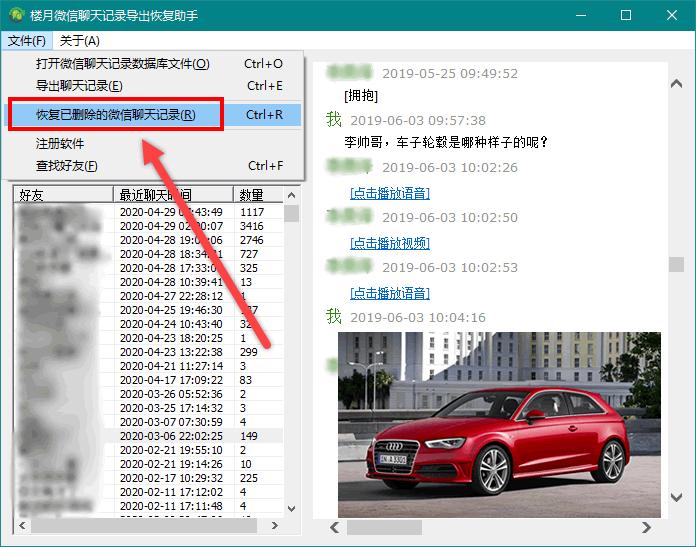Open the 文件(F) menu
The image size is (696, 547).
[x=26, y=41]
